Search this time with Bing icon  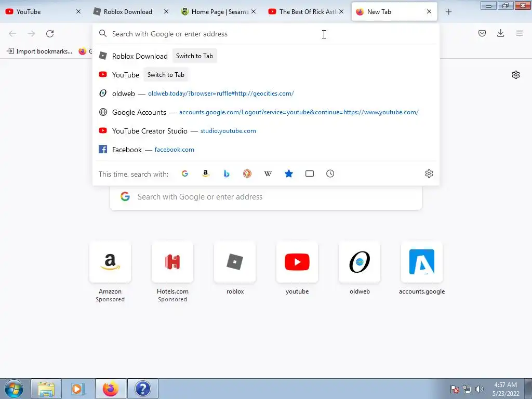[227, 174]
